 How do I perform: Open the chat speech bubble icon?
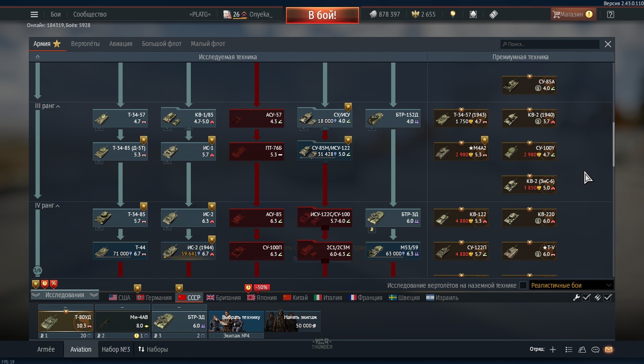click(595, 349)
